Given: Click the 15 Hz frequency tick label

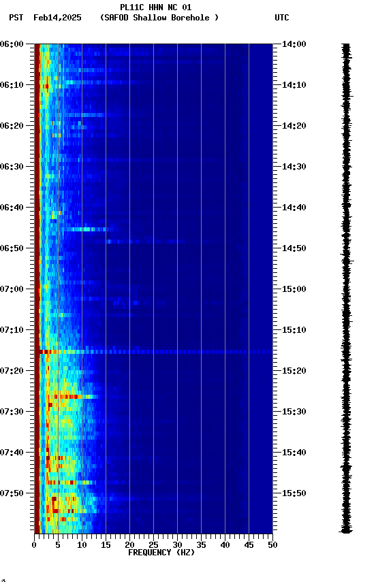Looking at the screenshot, I should click(106, 545).
